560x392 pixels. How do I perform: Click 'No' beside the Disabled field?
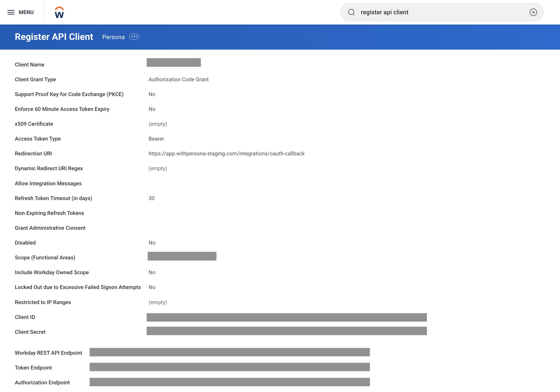[152, 243]
